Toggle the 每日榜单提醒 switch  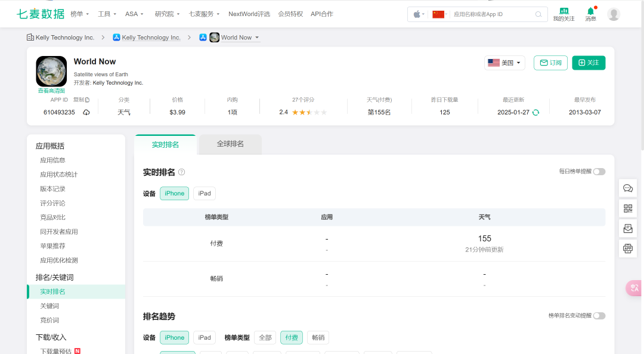click(599, 172)
